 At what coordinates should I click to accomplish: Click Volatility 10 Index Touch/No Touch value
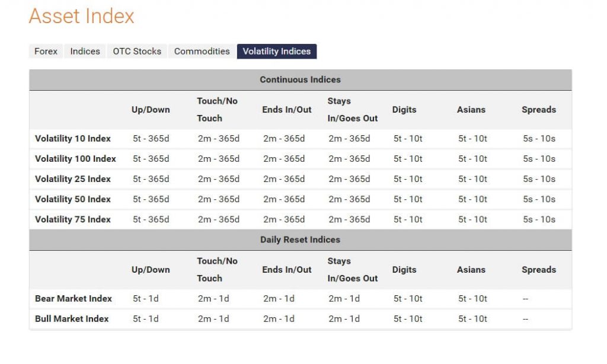[219, 139]
